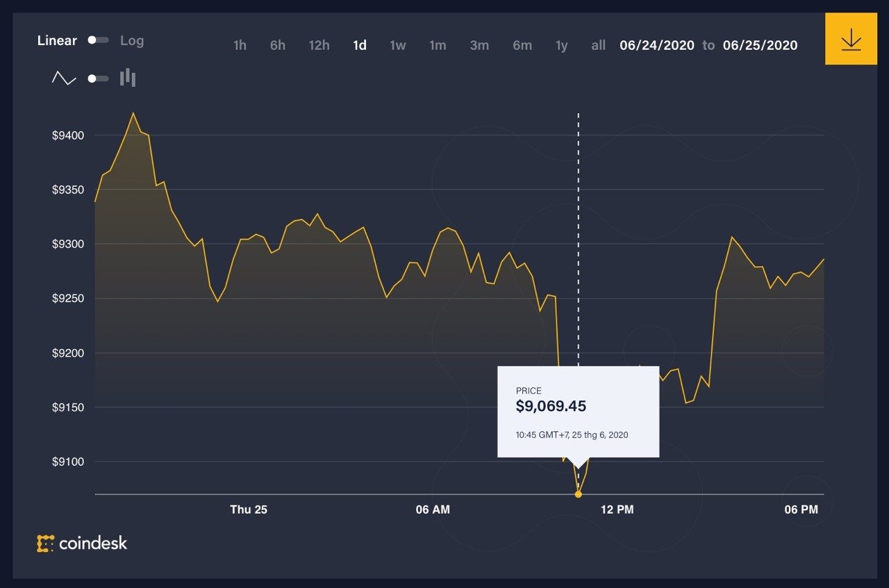Screen dimensions: 889x588
Task: Select the 3m time range
Action: (x=479, y=45)
